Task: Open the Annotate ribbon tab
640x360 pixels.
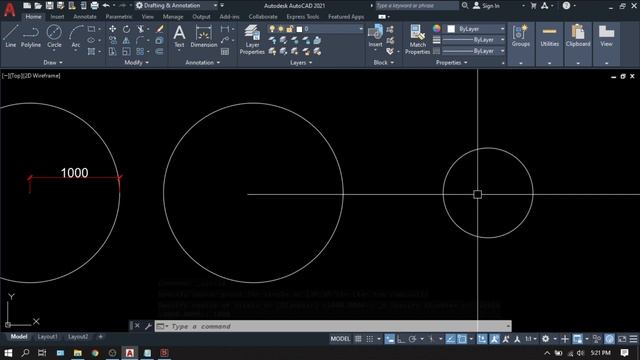Action: pos(85,17)
